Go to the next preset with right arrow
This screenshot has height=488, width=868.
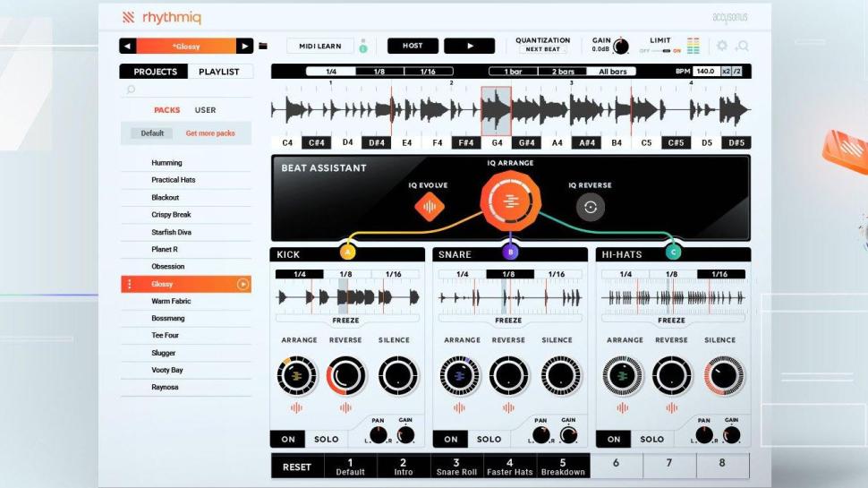(244, 46)
